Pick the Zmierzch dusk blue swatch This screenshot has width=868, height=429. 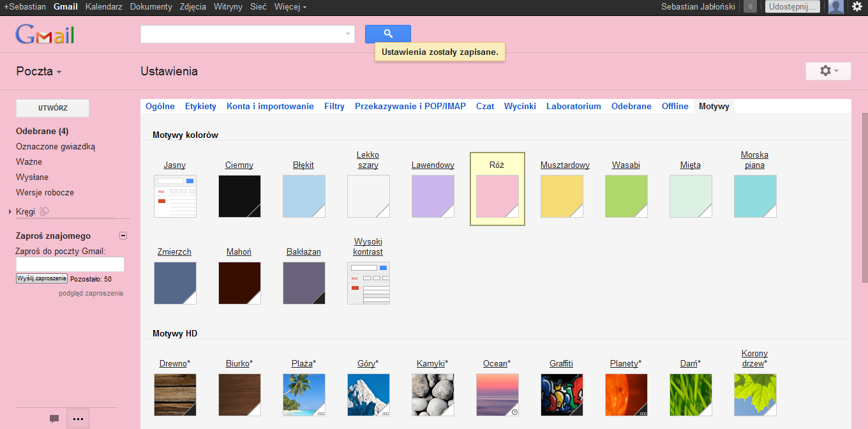(176, 283)
